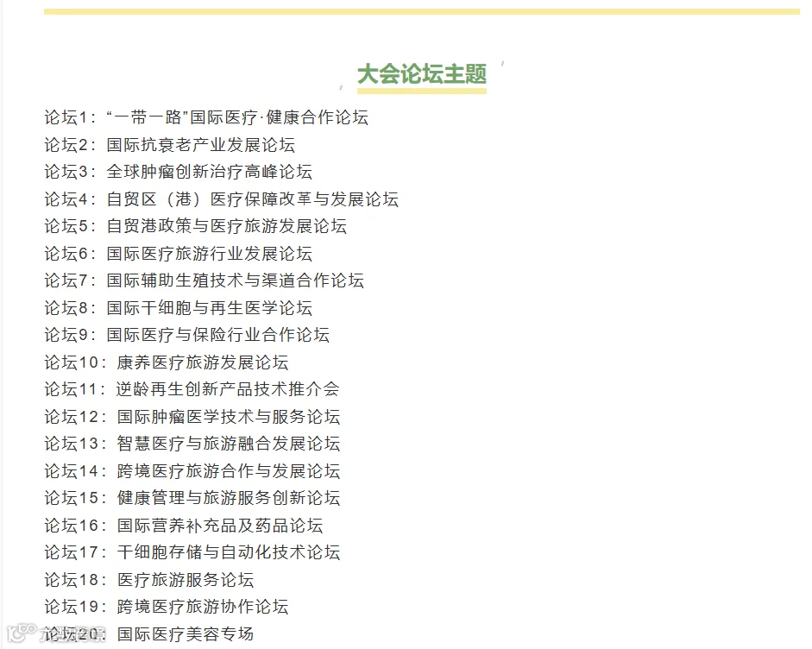Click line 论坛17 干细胞存储与自动化技术论坛
The height and width of the screenshot is (649, 812).
(x=192, y=552)
